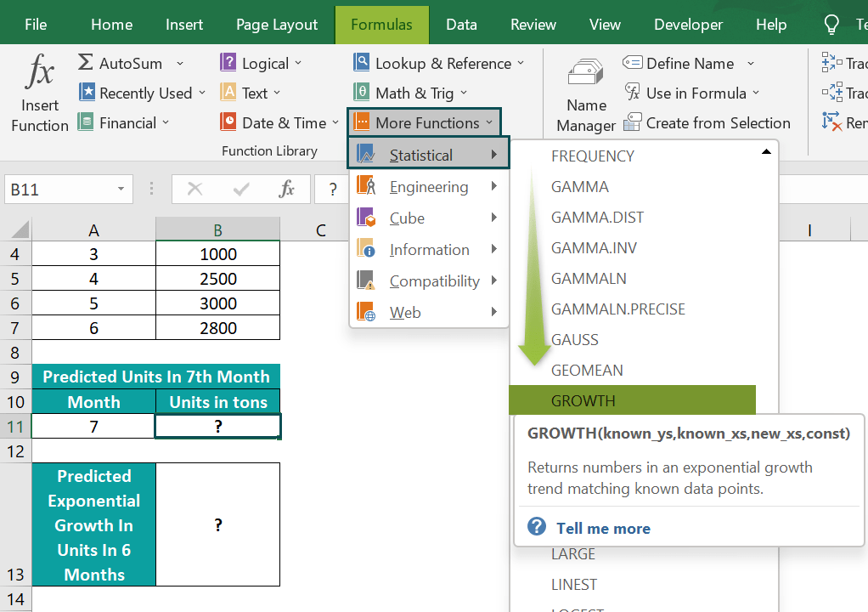Image resolution: width=868 pixels, height=612 pixels.
Task: Select the Engineering functions category
Action: [429, 185]
